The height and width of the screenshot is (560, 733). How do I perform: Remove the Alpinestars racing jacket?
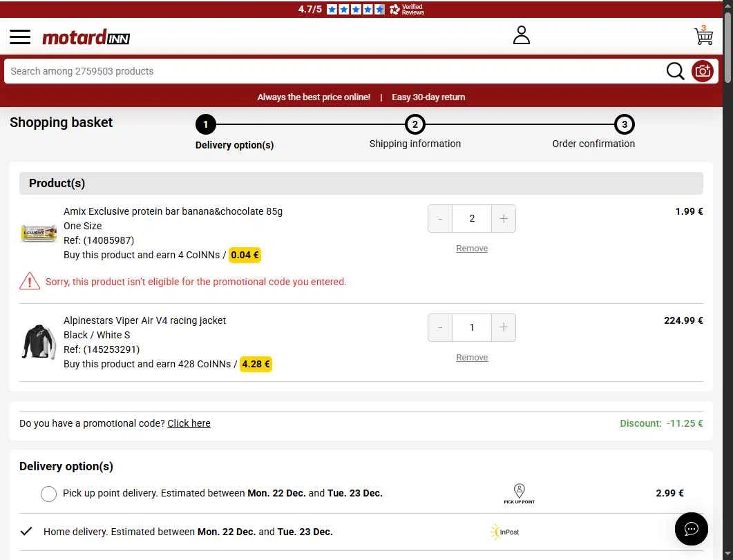pyautogui.click(x=472, y=357)
